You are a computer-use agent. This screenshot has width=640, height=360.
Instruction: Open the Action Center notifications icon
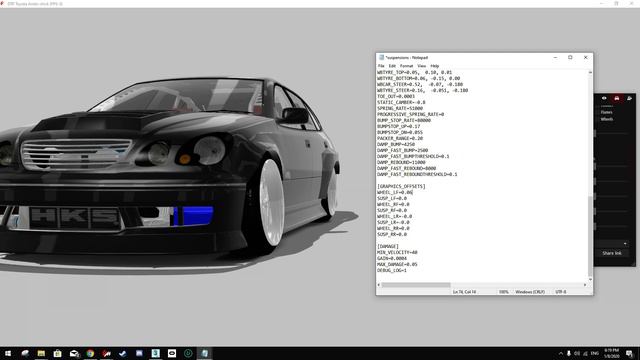tap(629, 353)
